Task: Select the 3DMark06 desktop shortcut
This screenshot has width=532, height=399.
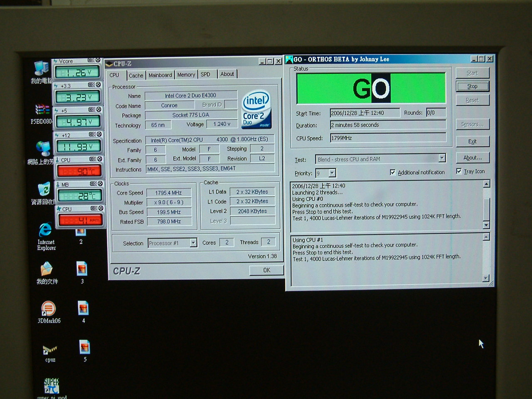Action: click(49, 312)
